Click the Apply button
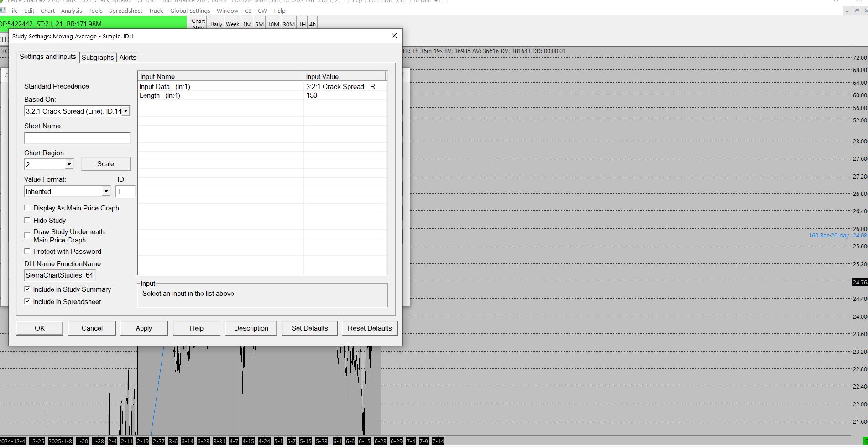This screenshot has width=868, height=447. click(144, 328)
